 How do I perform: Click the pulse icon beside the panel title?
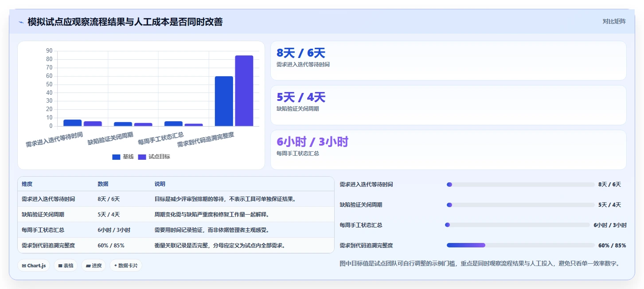[x=21, y=22]
